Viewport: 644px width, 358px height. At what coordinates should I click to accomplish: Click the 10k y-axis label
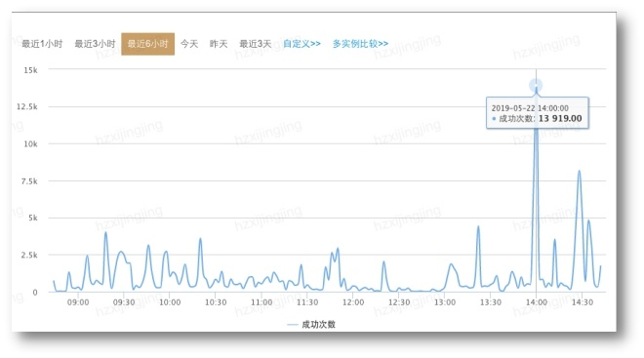tap(30, 144)
